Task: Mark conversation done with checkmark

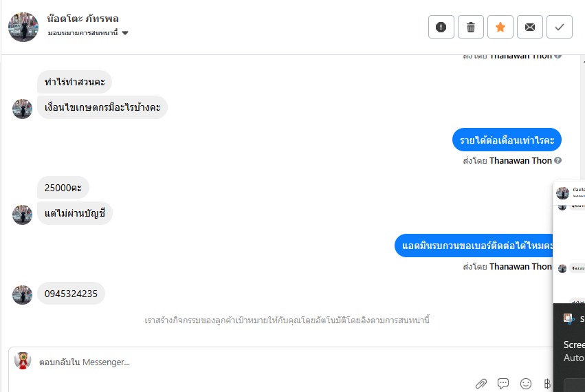Action: pos(560,27)
